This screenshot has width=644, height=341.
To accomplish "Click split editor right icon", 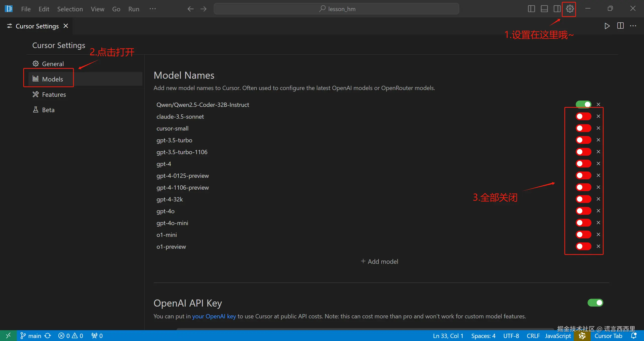I will coord(620,26).
